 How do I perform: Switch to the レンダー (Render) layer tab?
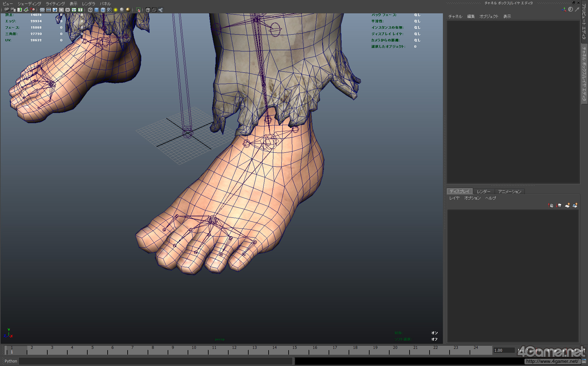pos(484,191)
